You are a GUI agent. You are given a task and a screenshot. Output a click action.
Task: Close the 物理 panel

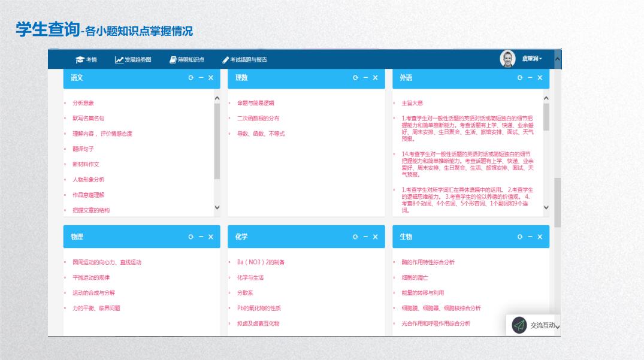click(x=211, y=237)
